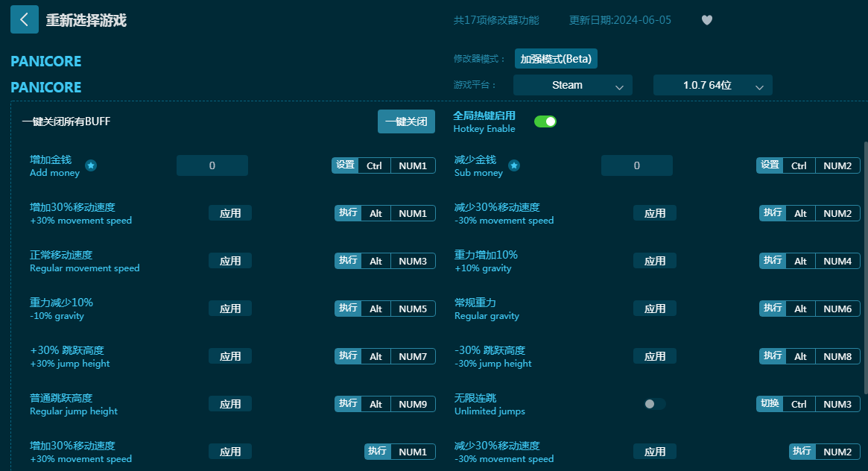Image resolution: width=868 pixels, height=471 pixels.
Task: Apply -30% jump height
Action: pos(655,356)
